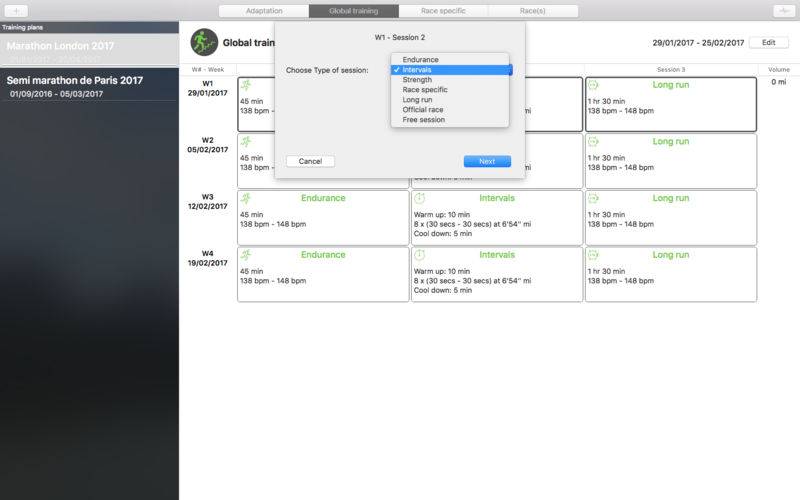
Task: Click the W1 29/01/2017 week label
Action: [x=208, y=88]
